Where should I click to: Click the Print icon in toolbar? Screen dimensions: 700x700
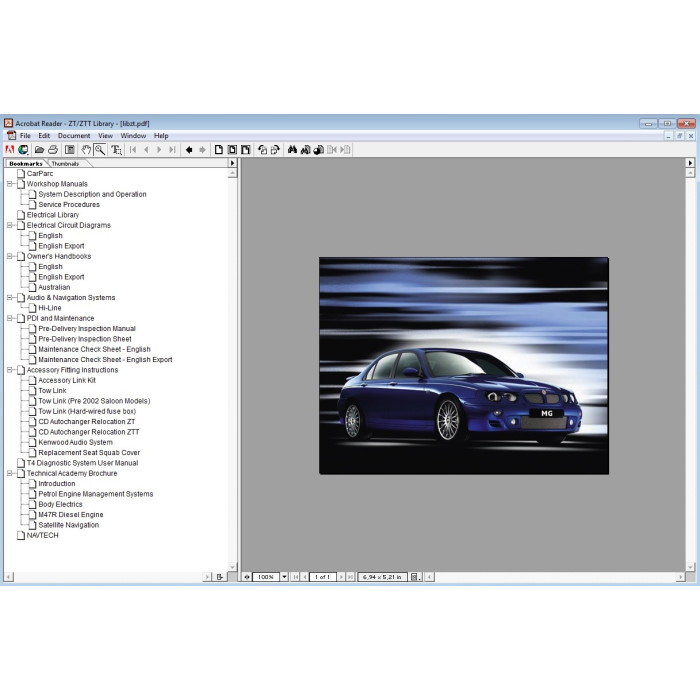point(53,150)
